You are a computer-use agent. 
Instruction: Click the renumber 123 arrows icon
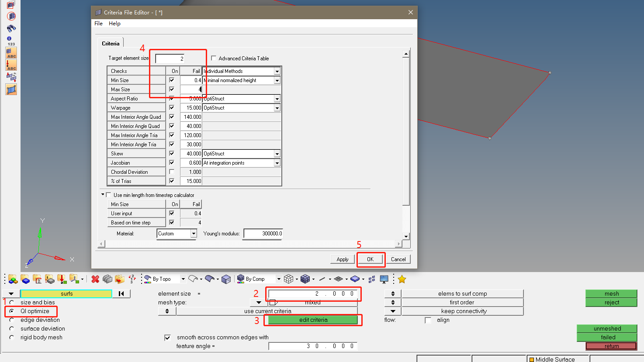(132, 279)
